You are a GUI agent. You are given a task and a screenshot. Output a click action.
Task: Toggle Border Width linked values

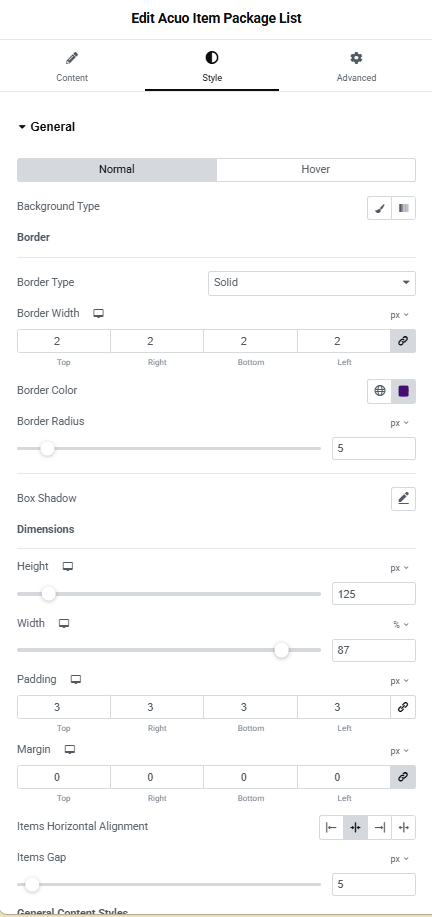click(x=403, y=341)
